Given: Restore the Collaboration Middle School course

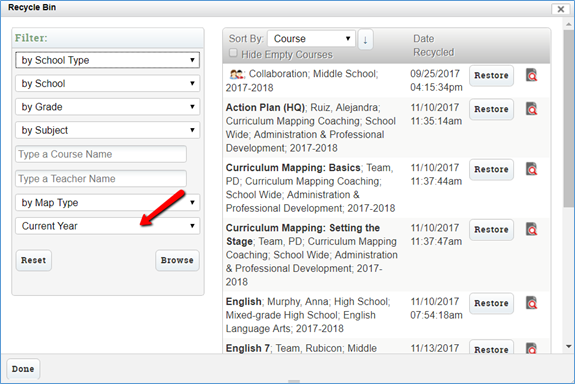Looking at the screenshot, I should pyautogui.click(x=491, y=76).
